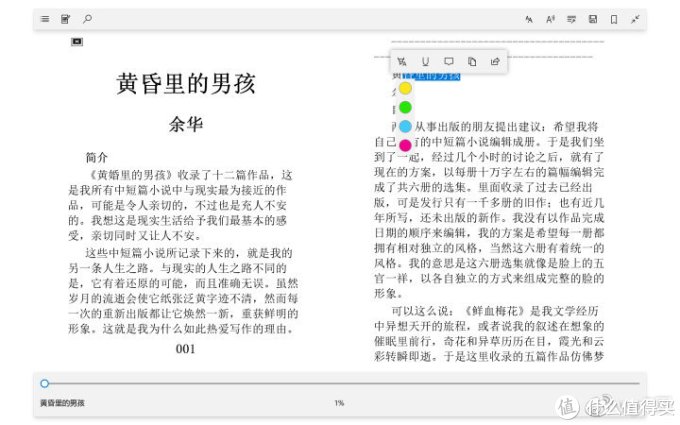Add a comment to the selection

tap(449, 62)
